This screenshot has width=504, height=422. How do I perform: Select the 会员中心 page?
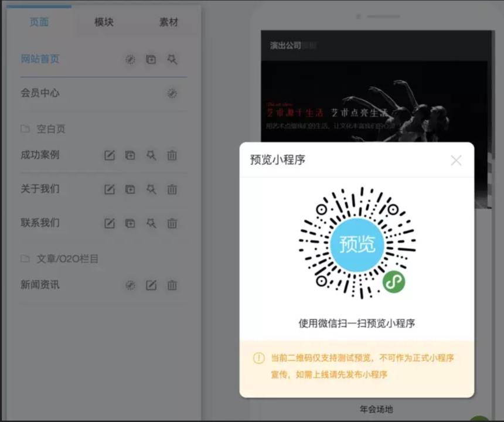[x=40, y=93]
